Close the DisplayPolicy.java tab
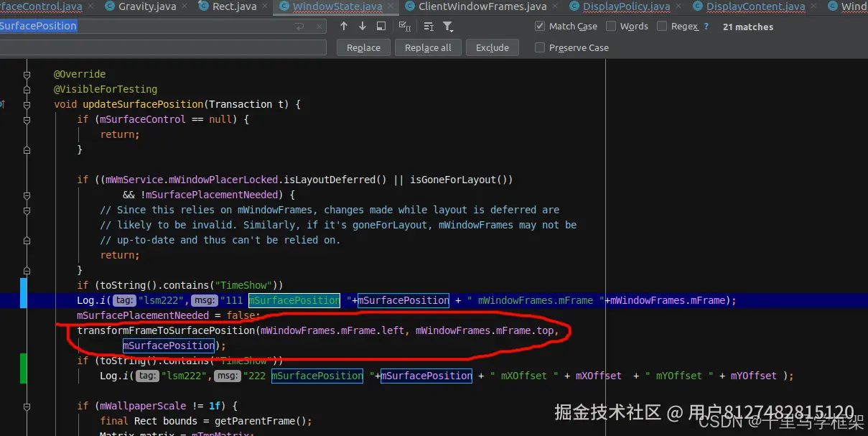 pos(678,6)
